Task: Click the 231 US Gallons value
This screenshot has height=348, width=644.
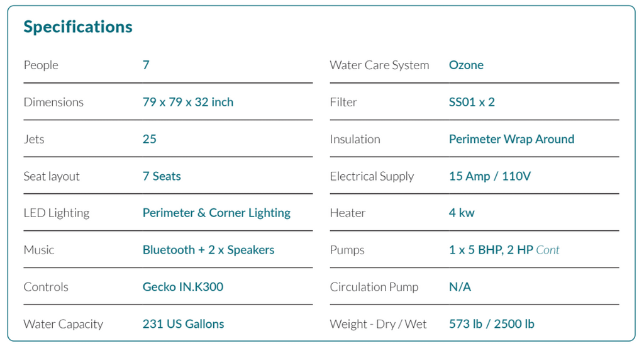Action: click(183, 324)
